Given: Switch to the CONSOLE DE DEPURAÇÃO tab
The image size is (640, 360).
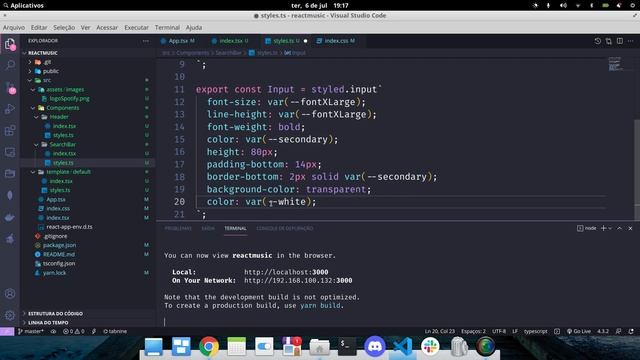Looking at the screenshot, I should pos(284,229).
